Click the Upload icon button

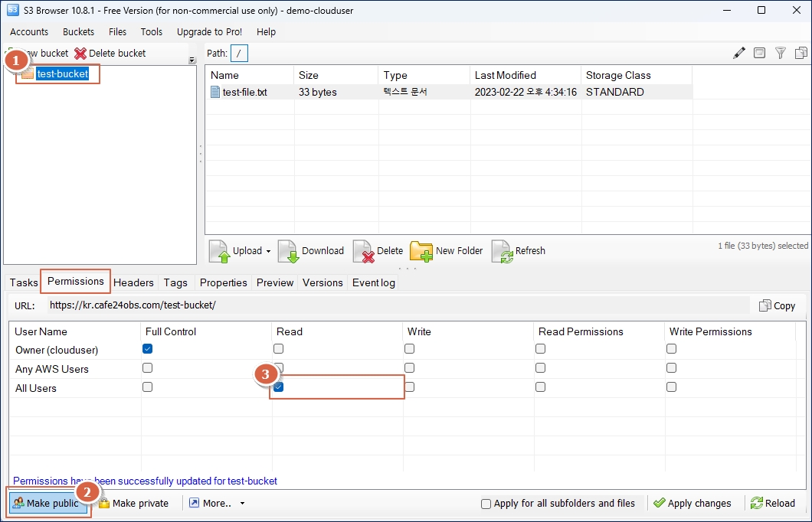220,251
